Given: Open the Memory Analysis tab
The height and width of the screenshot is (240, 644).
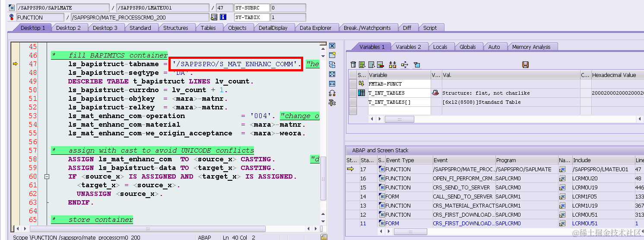Looking at the screenshot, I should pos(531,47).
